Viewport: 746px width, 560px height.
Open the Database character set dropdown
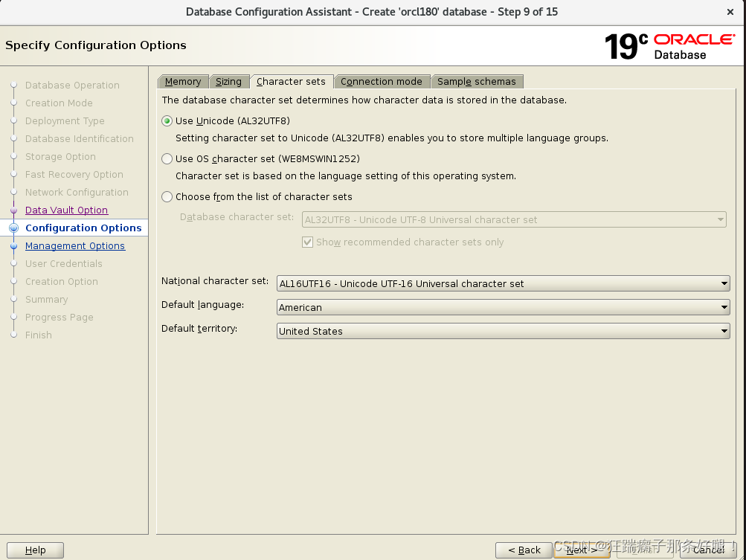pyautogui.click(x=514, y=220)
